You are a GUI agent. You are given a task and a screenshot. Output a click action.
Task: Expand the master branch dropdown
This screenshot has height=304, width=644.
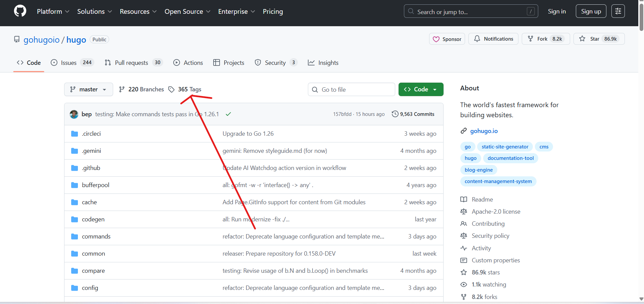click(x=88, y=89)
